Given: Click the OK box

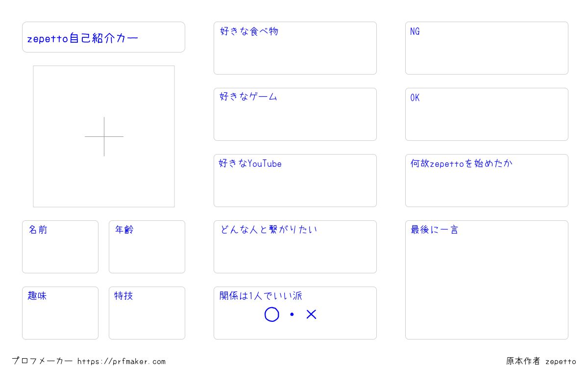Looking at the screenshot, I should (487, 114).
